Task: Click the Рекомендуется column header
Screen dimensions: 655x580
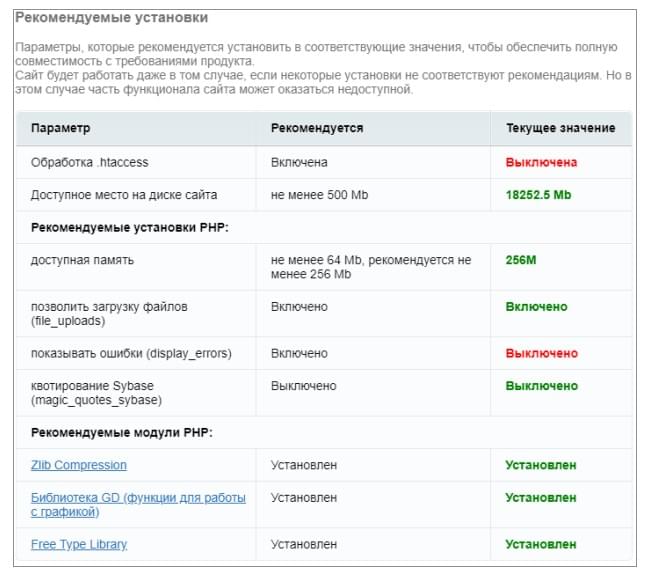Action: (317, 128)
